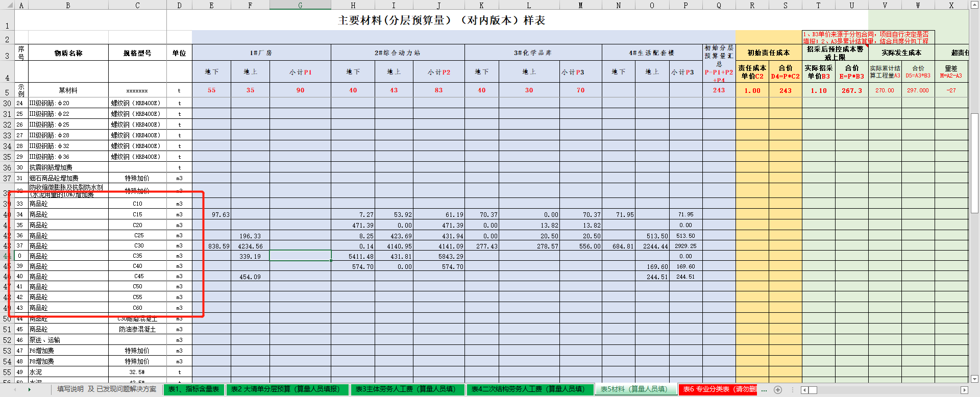This screenshot has height=397, width=980.
Task: Click the horizontal scrollbar thumb
Action: click(x=813, y=390)
